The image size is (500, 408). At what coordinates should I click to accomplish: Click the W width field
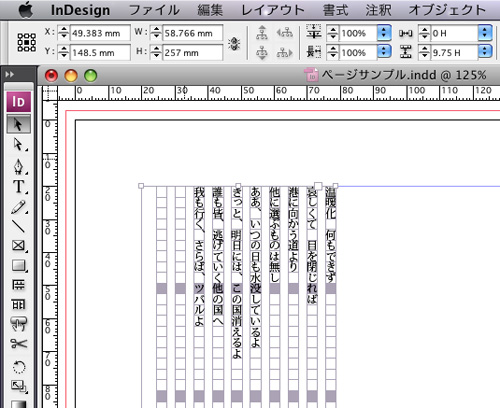tap(192, 33)
